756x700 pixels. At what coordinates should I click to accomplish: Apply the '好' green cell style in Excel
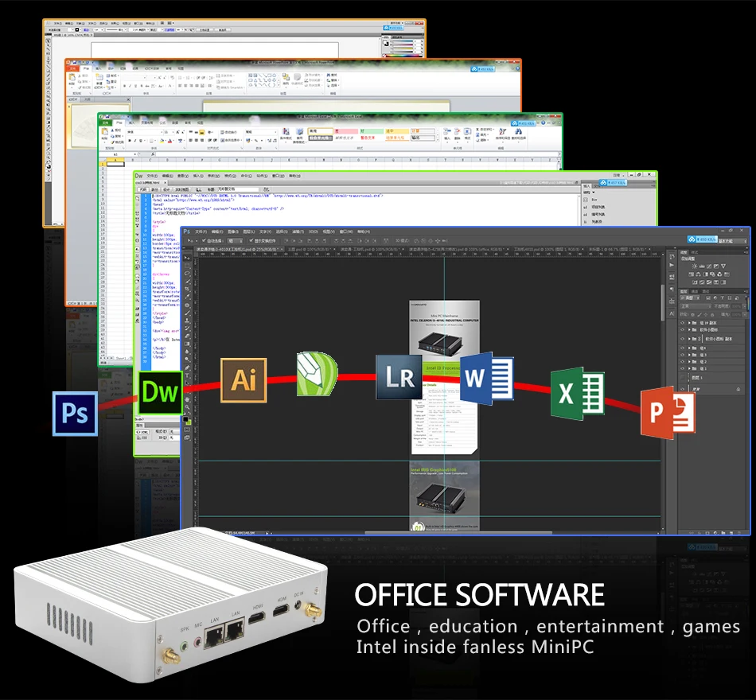372,131
